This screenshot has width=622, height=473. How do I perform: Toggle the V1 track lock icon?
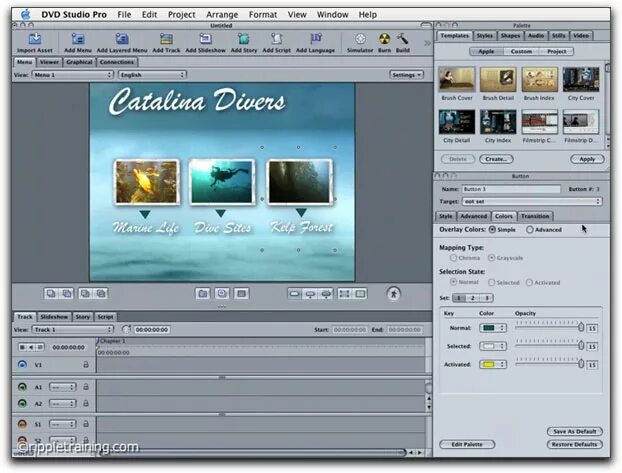pos(86,364)
